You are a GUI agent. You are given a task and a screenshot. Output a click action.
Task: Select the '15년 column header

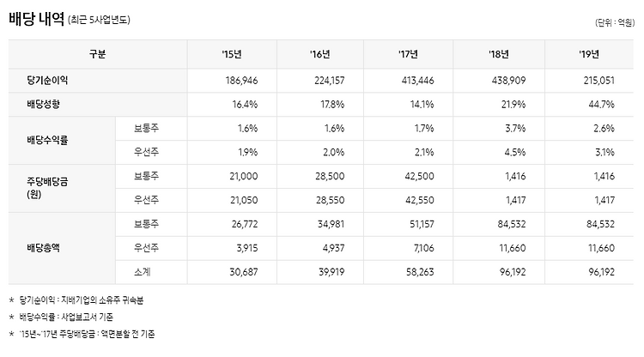coord(232,54)
